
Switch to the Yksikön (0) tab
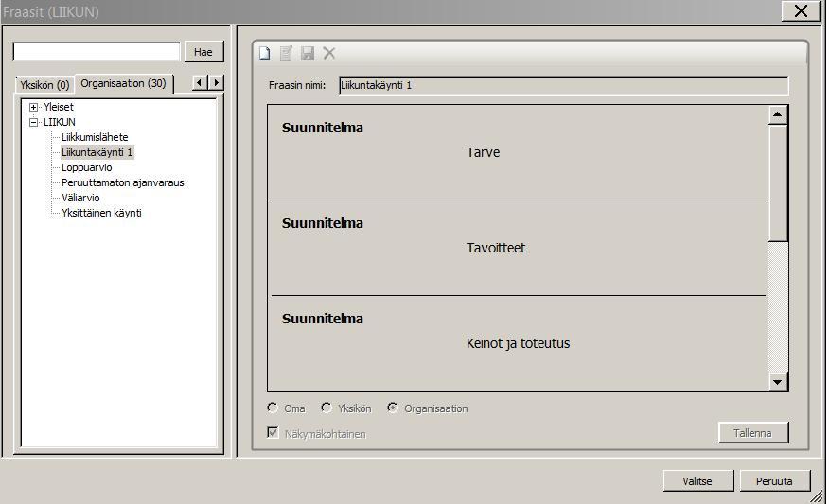tap(45, 84)
